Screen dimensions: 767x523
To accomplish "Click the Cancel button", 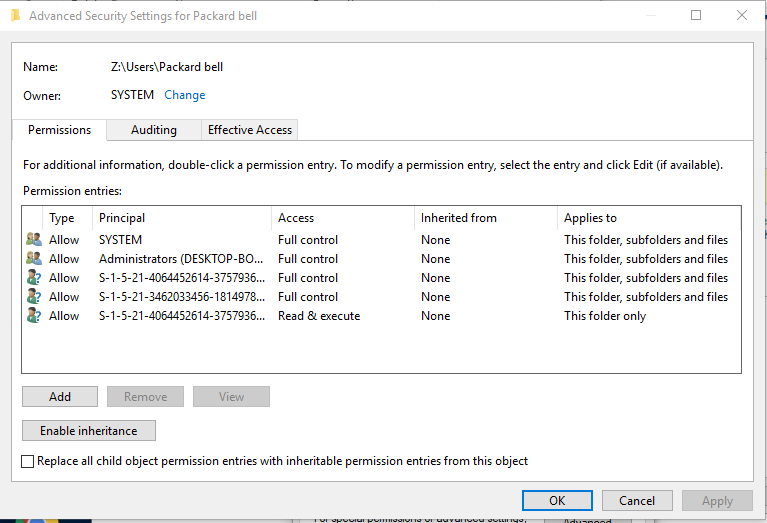I will coord(637,501).
